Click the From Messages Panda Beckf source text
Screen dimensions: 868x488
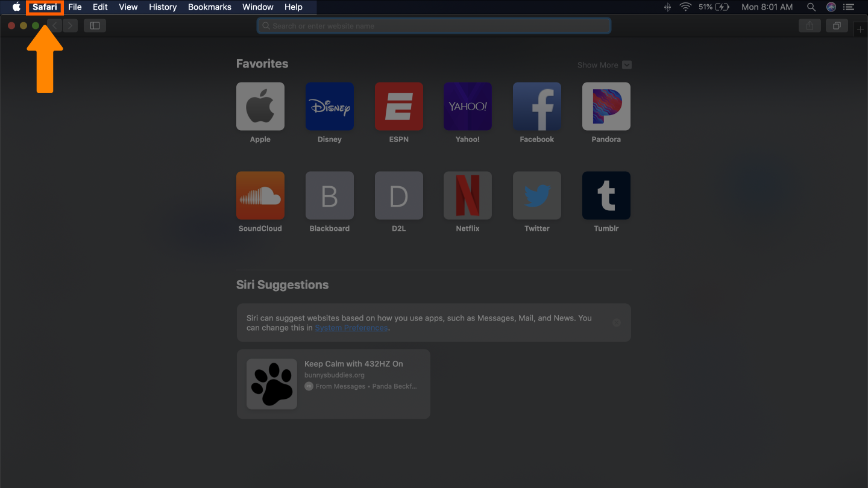point(366,386)
